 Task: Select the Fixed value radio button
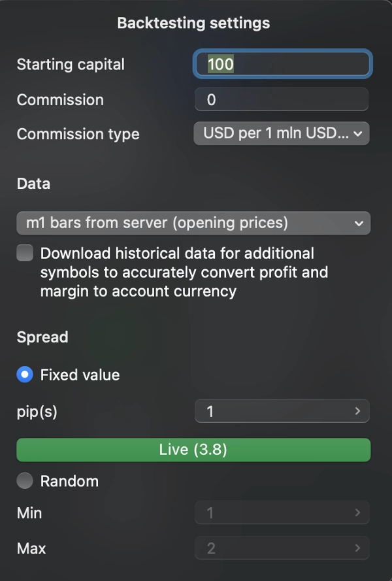click(25, 375)
